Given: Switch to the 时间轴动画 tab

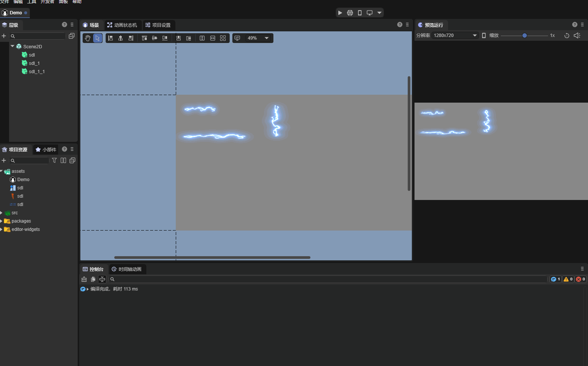Looking at the screenshot, I should pos(127,269).
